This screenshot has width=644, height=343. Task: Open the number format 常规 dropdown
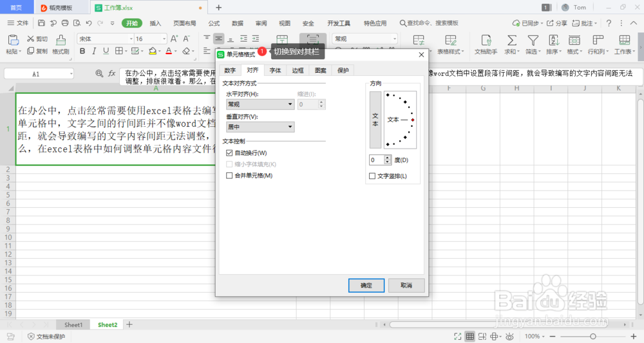[x=394, y=39]
